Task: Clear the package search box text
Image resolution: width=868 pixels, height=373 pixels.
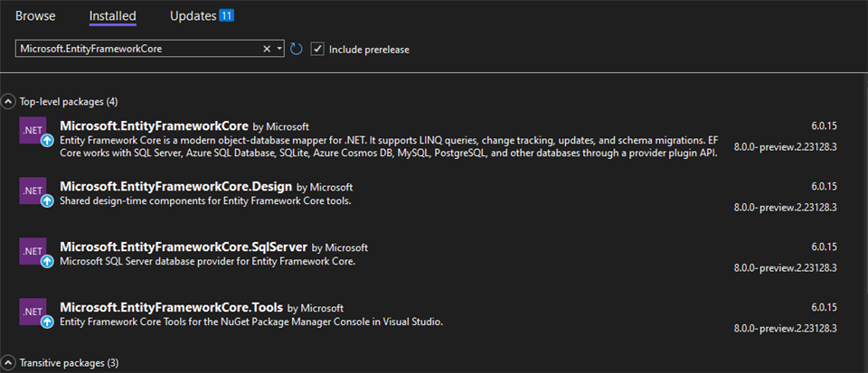Action: point(266,49)
